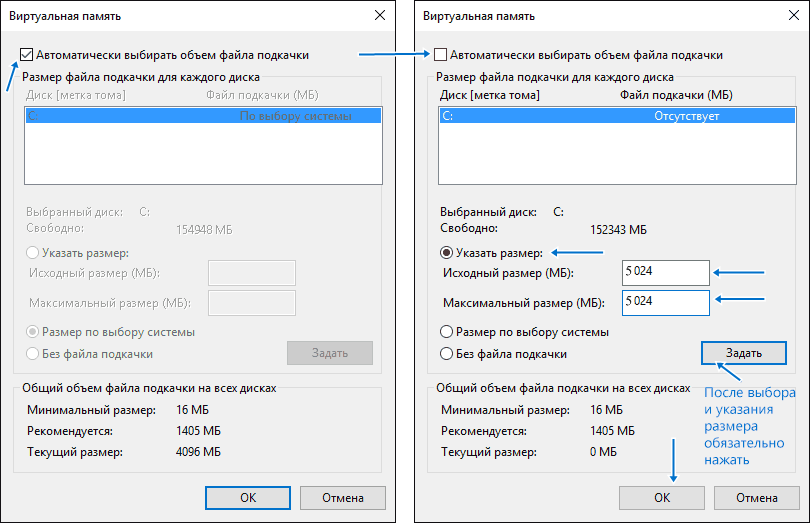Choose 'Без файла подкачки' in right dialog
Image resolution: width=810 pixels, height=523 pixels.
[446, 354]
